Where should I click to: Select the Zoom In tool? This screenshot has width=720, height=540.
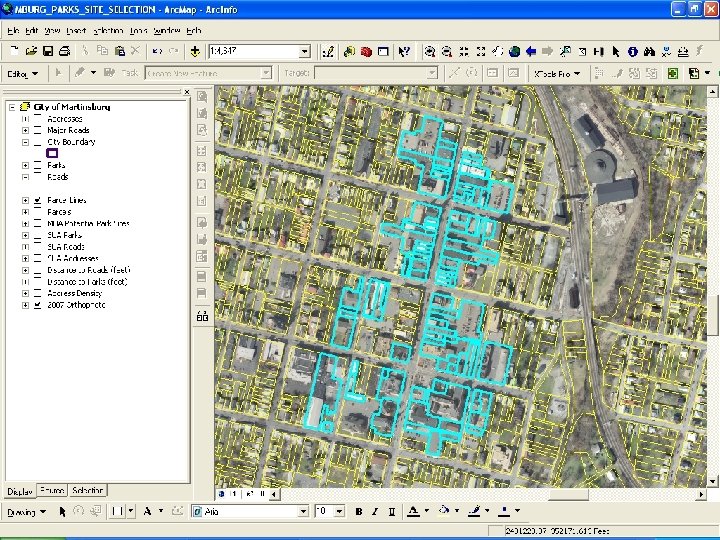pos(429,51)
